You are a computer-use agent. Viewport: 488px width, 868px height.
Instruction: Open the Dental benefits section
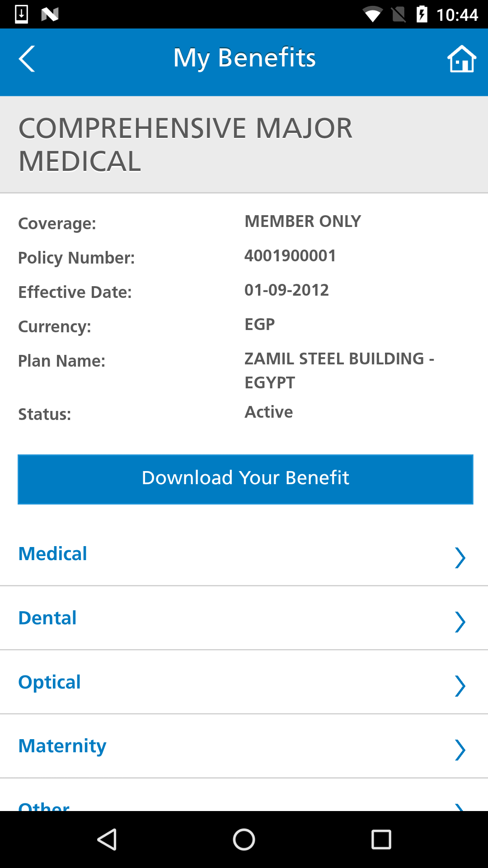[244, 618]
